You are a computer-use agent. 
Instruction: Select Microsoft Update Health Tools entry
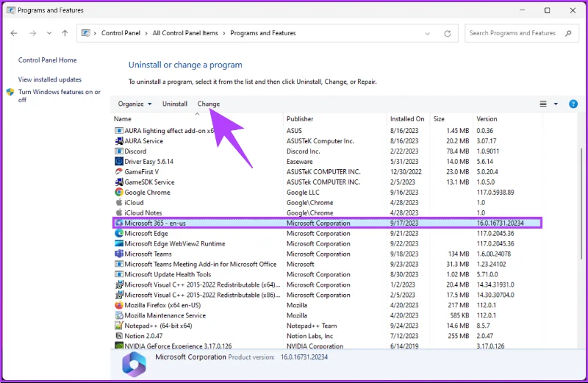pyautogui.click(x=168, y=274)
